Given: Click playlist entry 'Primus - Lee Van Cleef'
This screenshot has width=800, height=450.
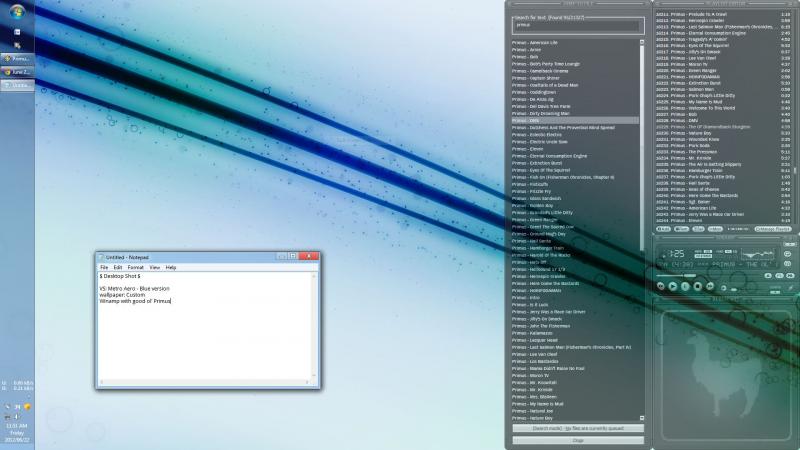Looking at the screenshot, I should [723, 58].
